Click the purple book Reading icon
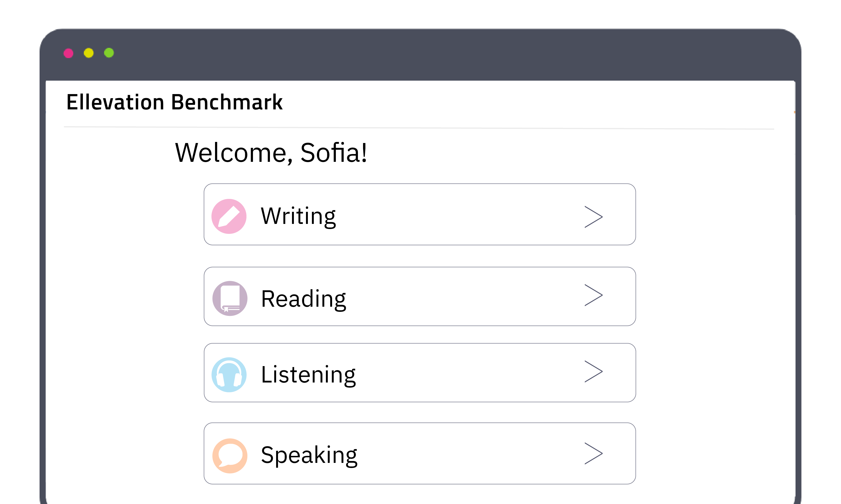This screenshot has width=841, height=504. coord(230,299)
